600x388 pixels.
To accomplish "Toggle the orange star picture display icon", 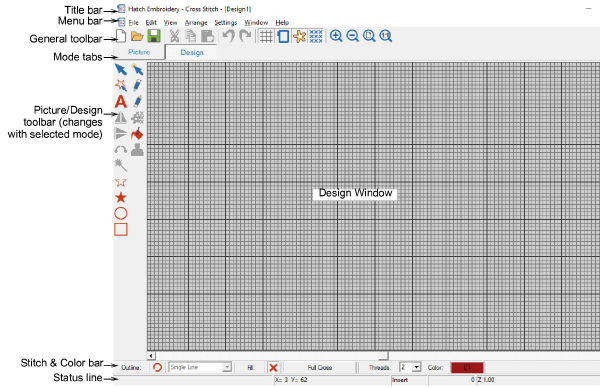I will click(299, 36).
